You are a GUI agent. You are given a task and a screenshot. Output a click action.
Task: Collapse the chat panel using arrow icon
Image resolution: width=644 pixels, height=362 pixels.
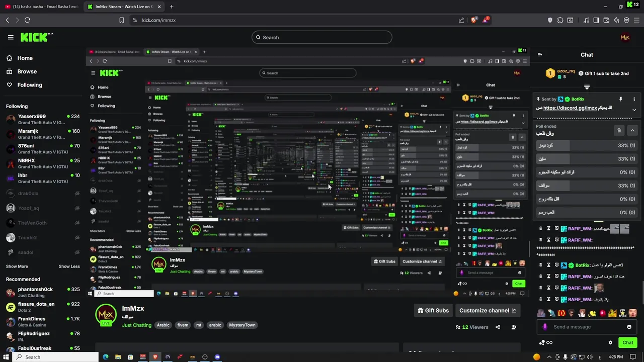click(x=540, y=55)
